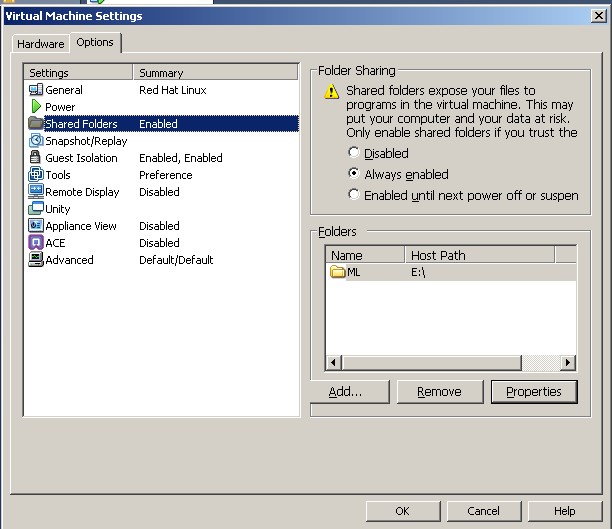This screenshot has width=612, height=529.
Task: Click the Snapshot/Replay clock icon
Action: [36, 141]
